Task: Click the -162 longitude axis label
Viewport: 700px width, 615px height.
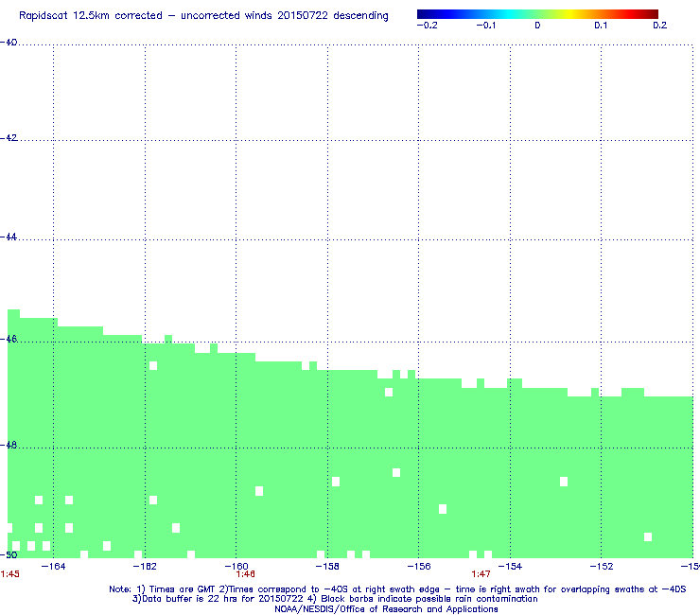Action: [x=145, y=567]
